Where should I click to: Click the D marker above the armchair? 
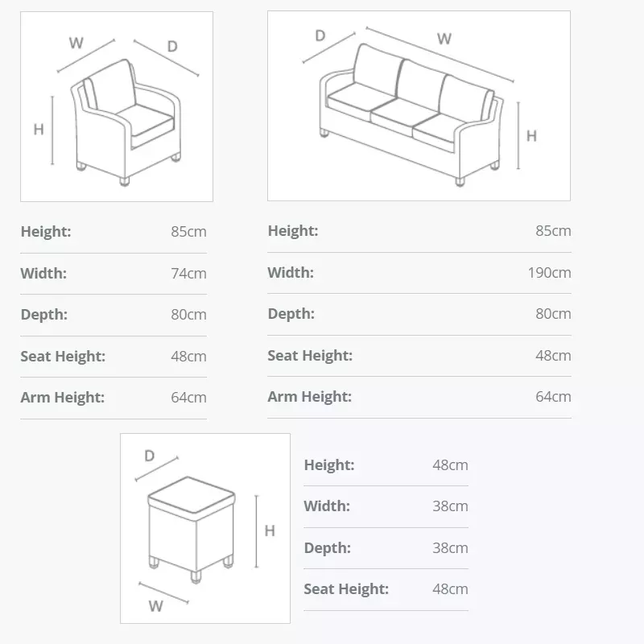172,47
